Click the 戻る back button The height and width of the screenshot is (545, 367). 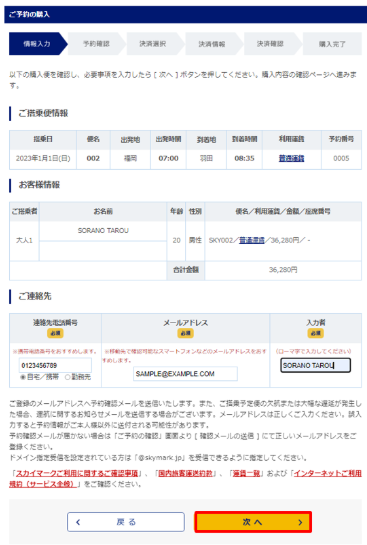126,522
